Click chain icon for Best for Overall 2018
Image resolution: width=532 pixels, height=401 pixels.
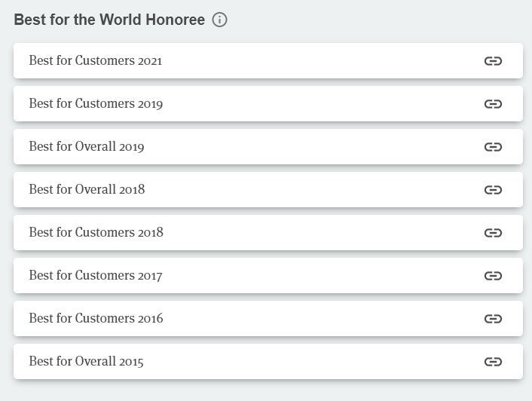(493, 190)
